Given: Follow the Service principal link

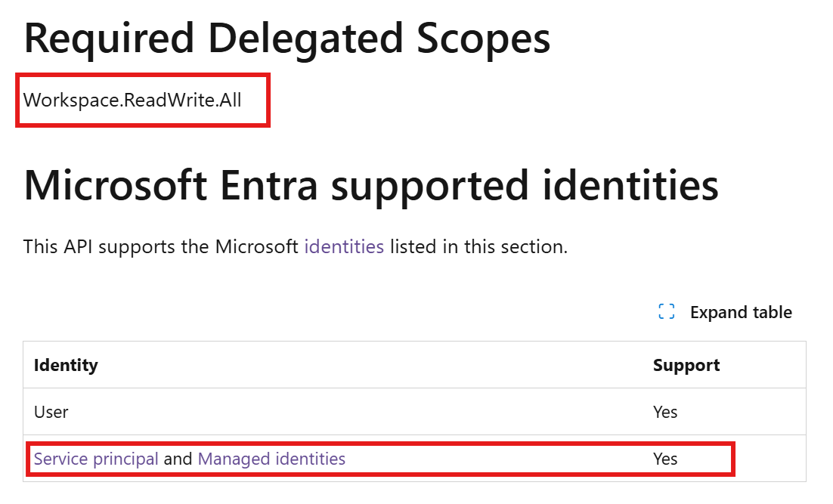Looking at the screenshot, I should pyautogui.click(x=96, y=459).
